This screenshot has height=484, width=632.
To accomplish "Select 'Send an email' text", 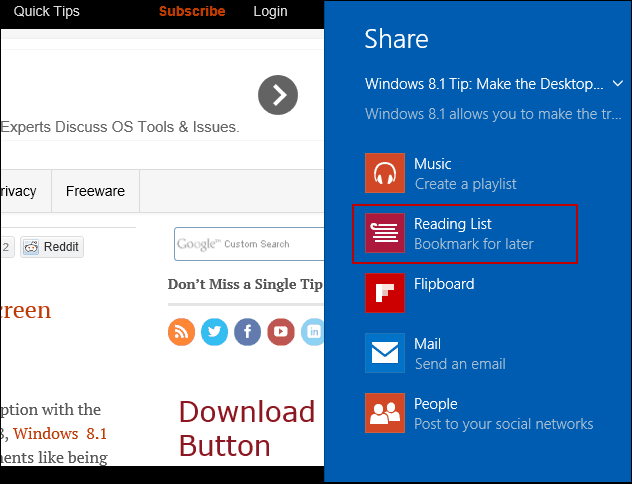I will 460,364.
